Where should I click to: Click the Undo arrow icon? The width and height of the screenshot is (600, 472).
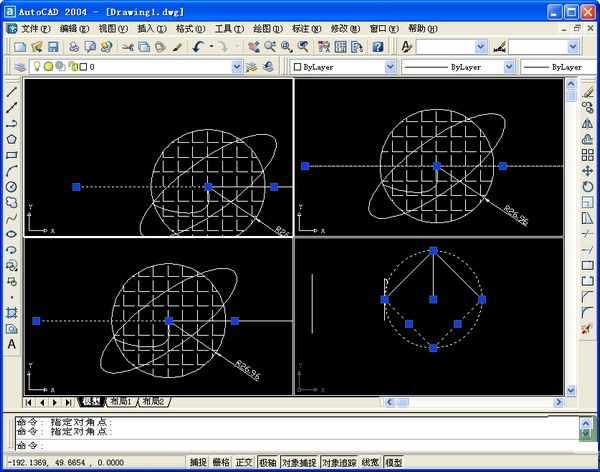coord(199,47)
